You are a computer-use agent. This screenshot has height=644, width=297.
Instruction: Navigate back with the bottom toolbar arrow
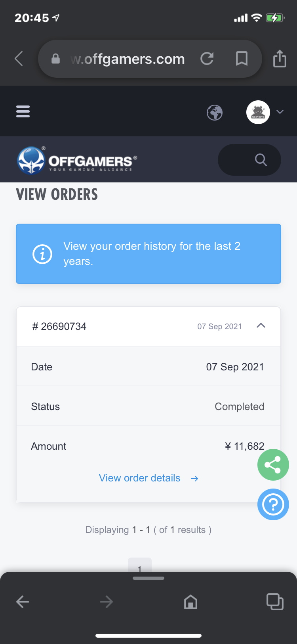click(x=23, y=602)
